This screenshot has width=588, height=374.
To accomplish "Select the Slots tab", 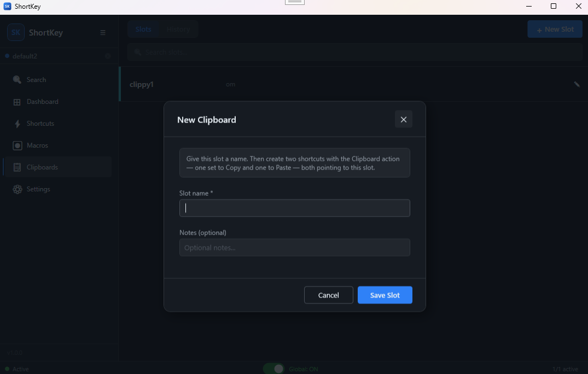I will [143, 29].
